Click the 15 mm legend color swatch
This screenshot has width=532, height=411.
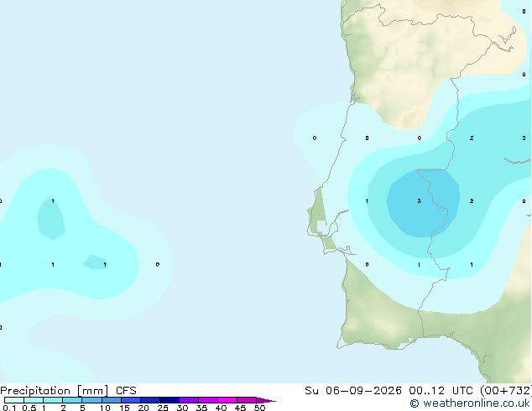tap(131, 400)
